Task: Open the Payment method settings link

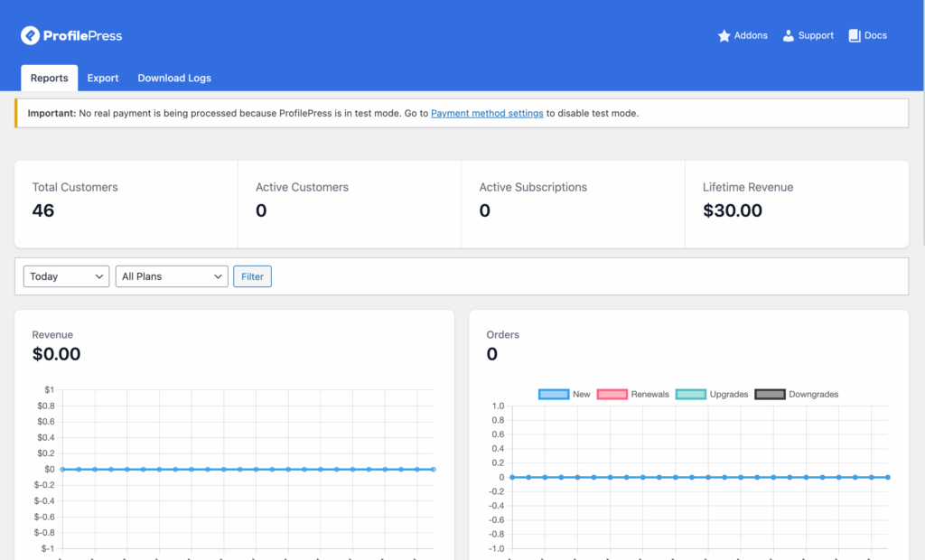Action: point(487,113)
